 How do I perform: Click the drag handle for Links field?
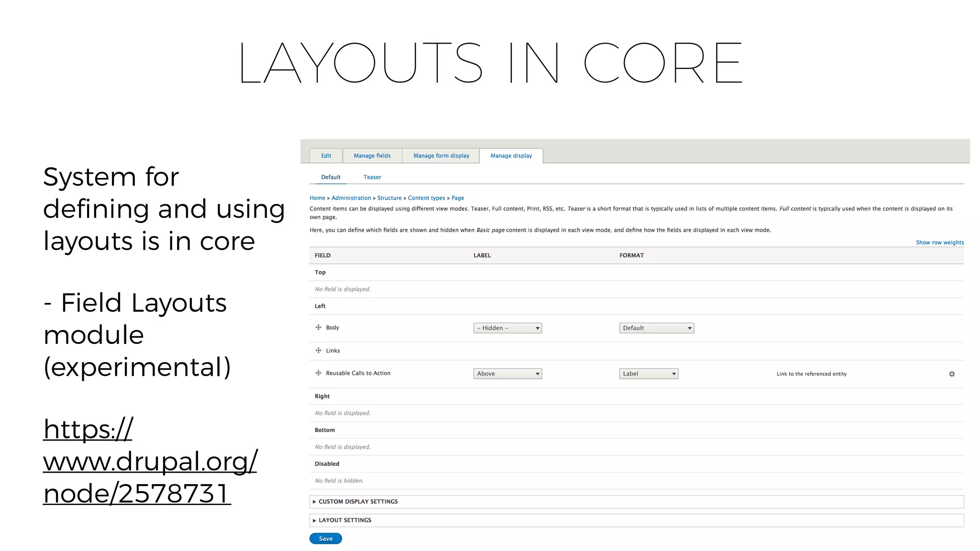tap(318, 350)
